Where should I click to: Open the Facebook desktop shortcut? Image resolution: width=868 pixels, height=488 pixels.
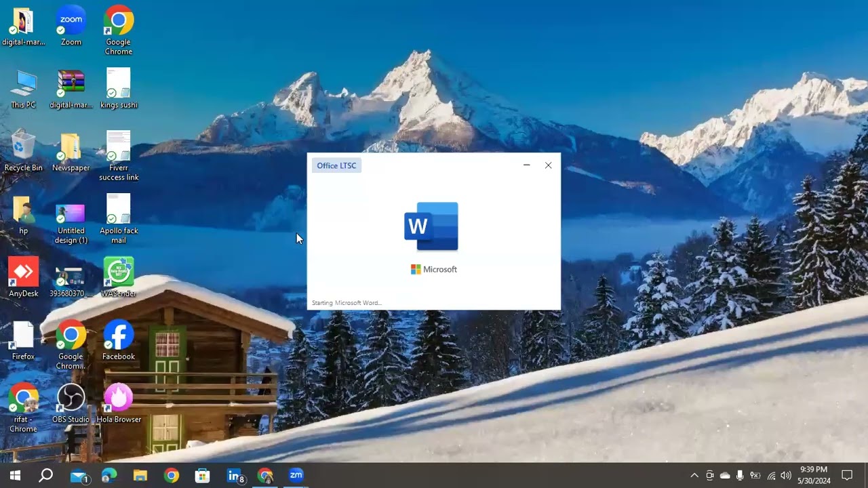click(119, 341)
